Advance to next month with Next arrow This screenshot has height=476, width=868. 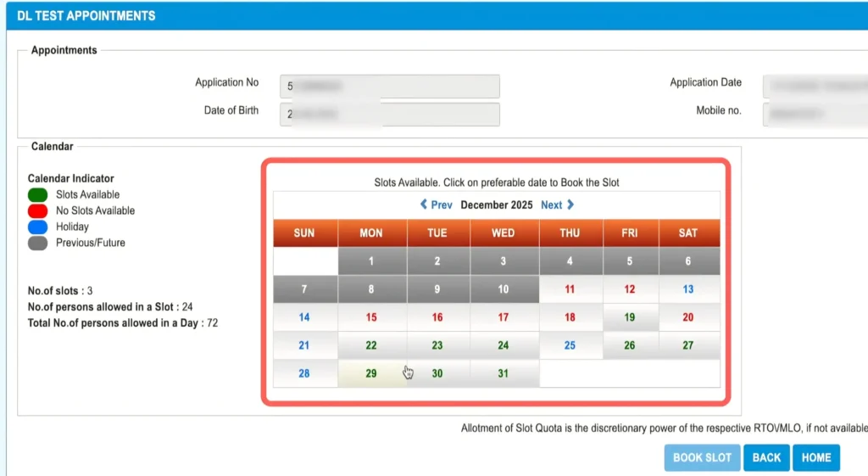558,204
